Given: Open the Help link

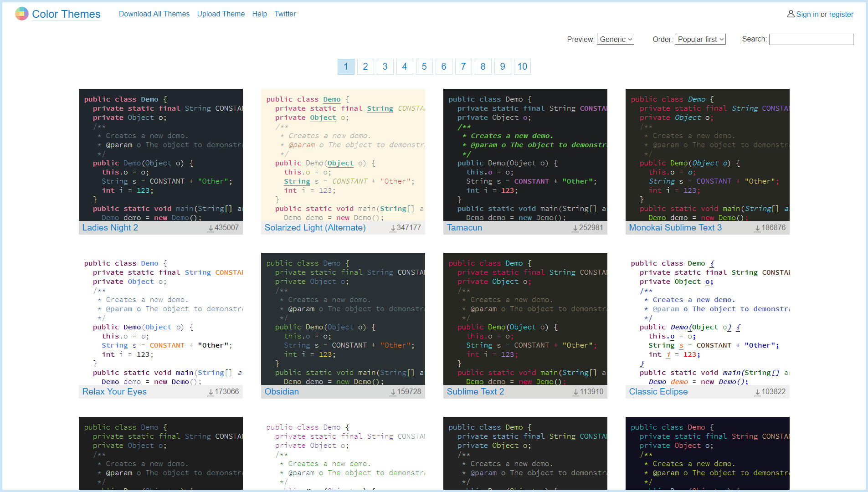Looking at the screenshot, I should [260, 14].
